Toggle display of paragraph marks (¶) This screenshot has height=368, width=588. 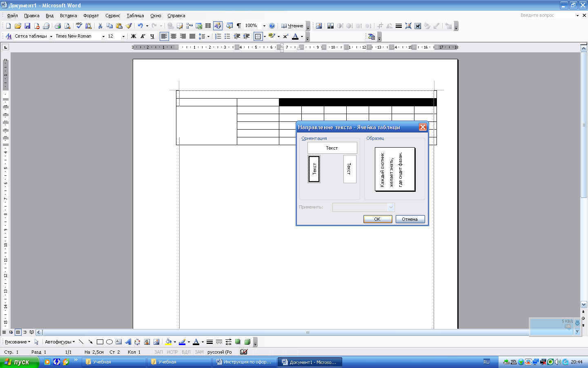[x=239, y=26]
